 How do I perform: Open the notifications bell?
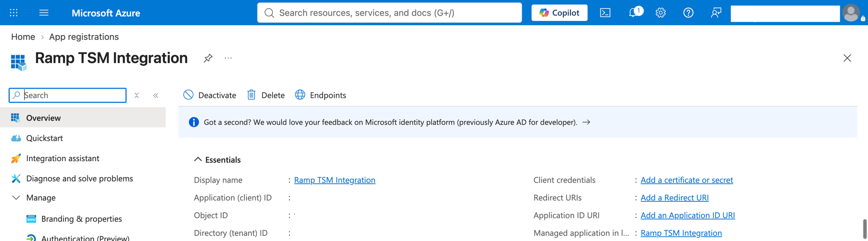pyautogui.click(x=634, y=13)
